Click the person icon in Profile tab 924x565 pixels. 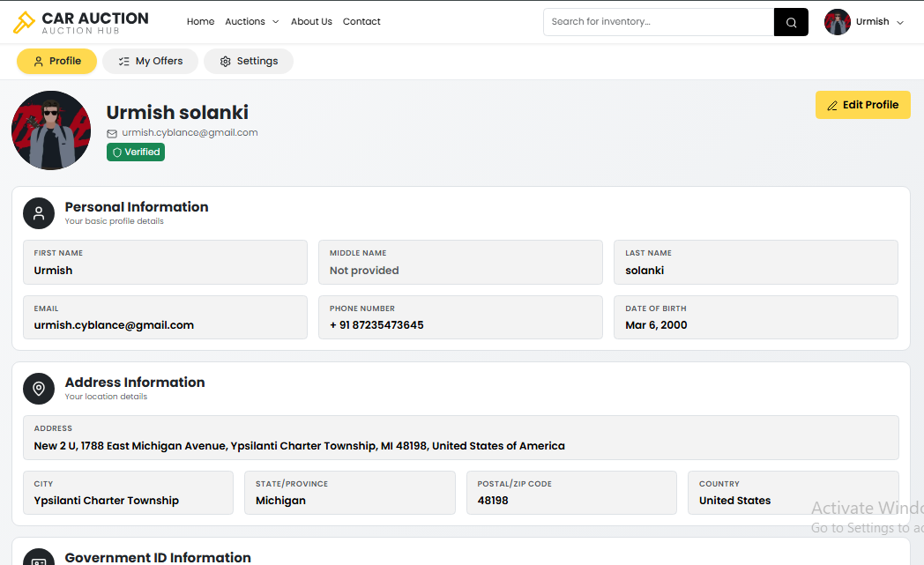tap(38, 62)
